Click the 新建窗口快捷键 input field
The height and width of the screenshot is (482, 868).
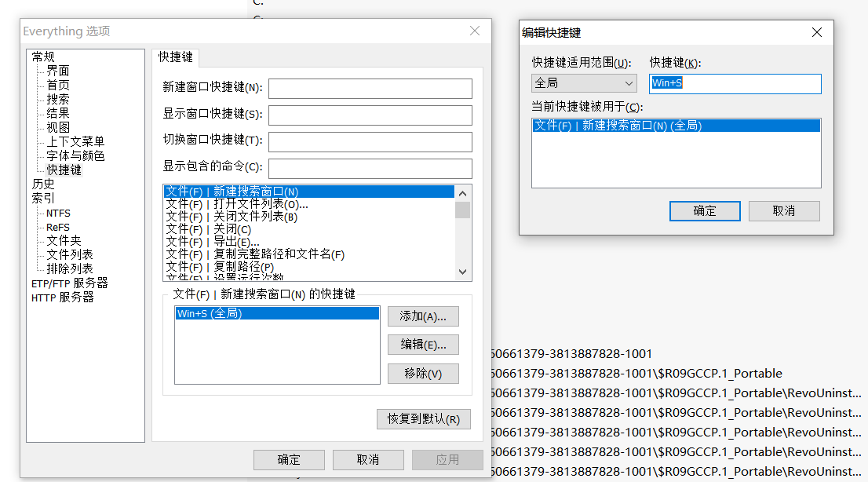pos(370,88)
